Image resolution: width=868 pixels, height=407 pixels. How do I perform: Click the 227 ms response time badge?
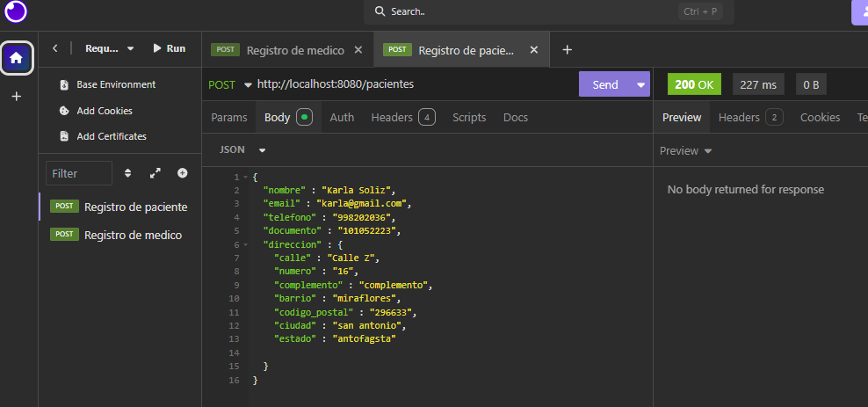(758, 84)
